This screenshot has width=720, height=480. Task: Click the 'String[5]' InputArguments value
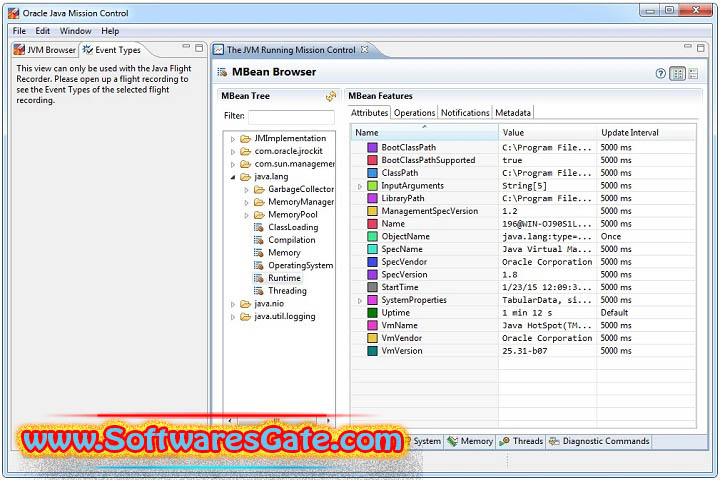click(x=524, y=186)
